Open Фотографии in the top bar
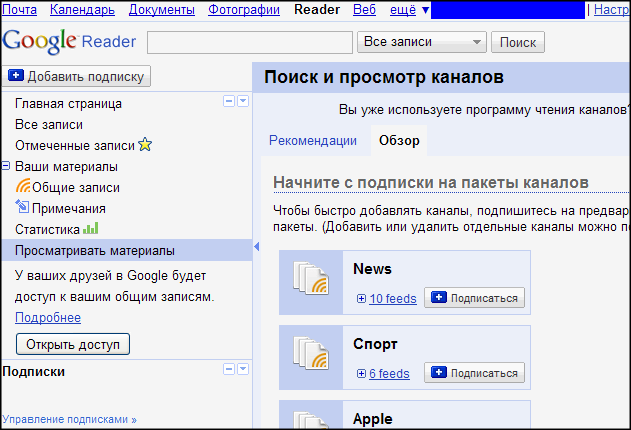Screen dimensions: 631x430 point(244,9)
